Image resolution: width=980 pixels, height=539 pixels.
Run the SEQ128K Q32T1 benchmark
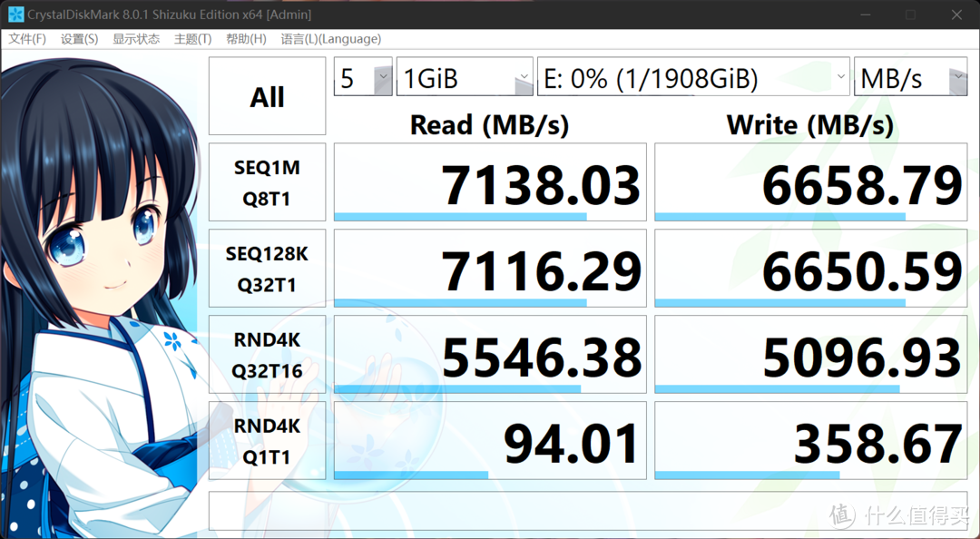tap(266, 267)
